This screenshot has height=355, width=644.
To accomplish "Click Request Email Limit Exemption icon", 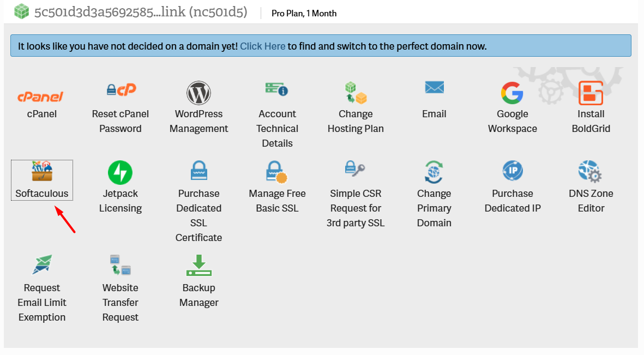I will coord(43,264).
